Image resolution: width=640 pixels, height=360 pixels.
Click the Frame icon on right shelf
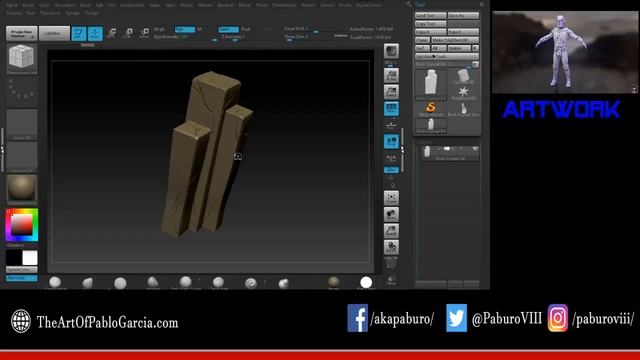point(391,198)
